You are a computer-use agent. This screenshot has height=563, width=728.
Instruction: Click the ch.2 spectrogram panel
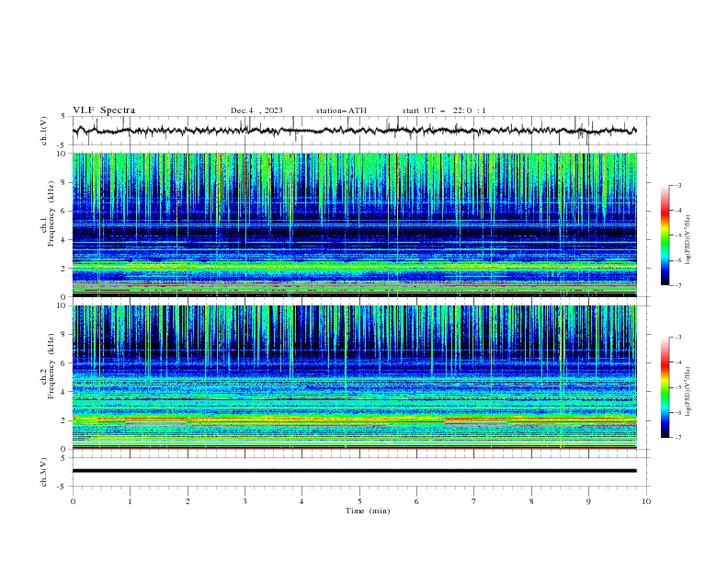point(354,377)
